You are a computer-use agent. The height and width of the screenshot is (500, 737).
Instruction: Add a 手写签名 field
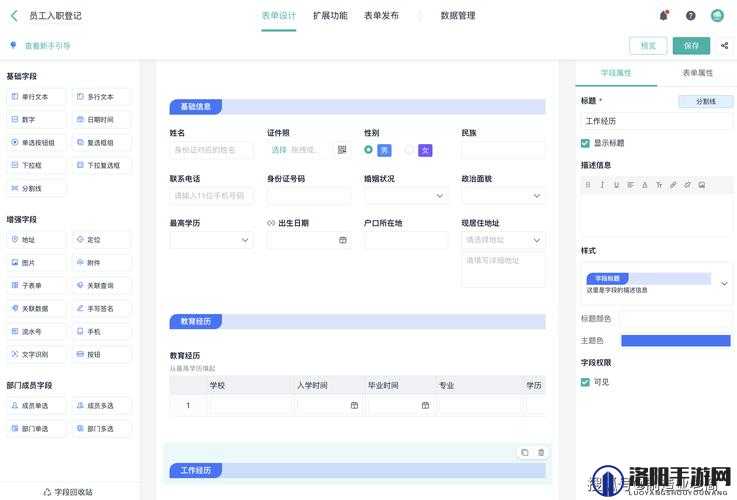coord(102,309)
